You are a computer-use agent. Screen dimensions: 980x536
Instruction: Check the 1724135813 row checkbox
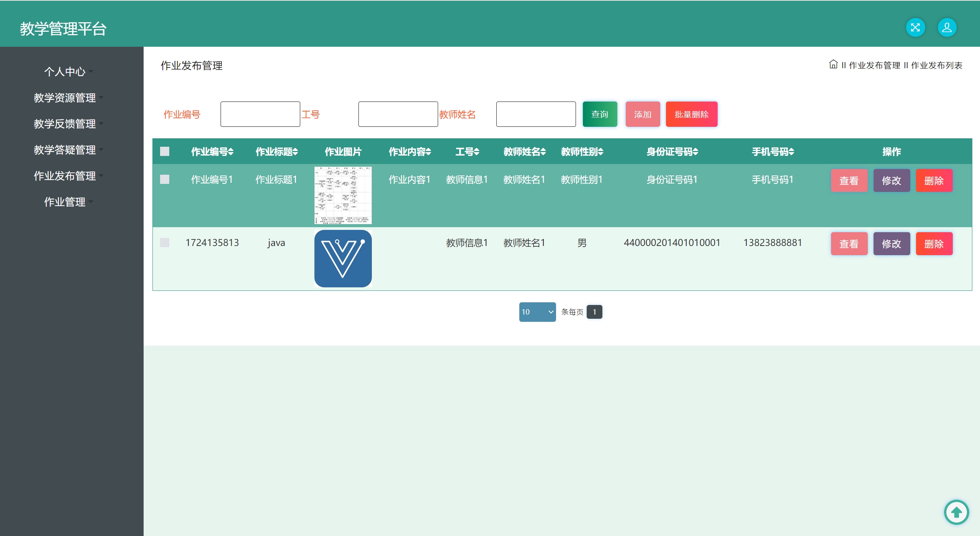[165, 243]
